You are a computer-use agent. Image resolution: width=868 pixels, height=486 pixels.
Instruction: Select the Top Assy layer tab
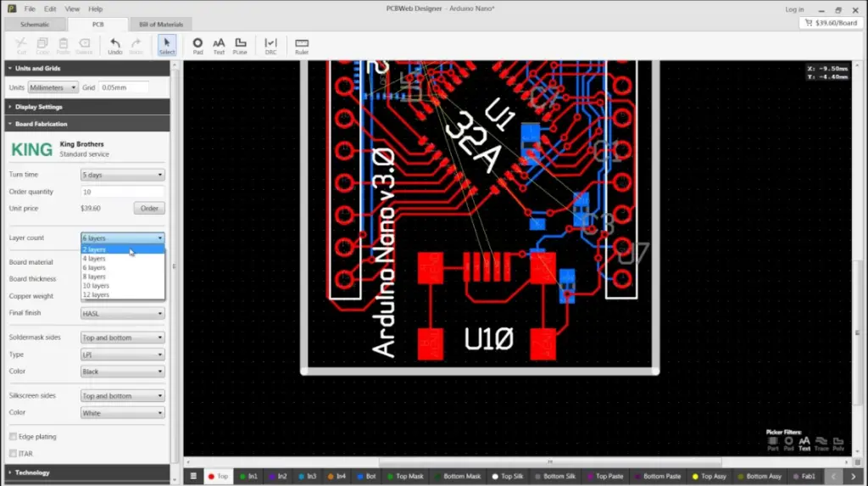[709, 476]
